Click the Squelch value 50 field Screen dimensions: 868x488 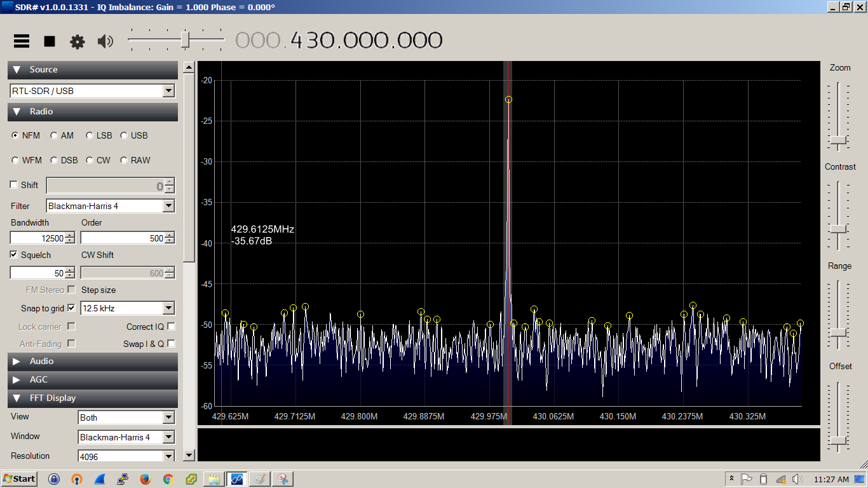(37, 273)
